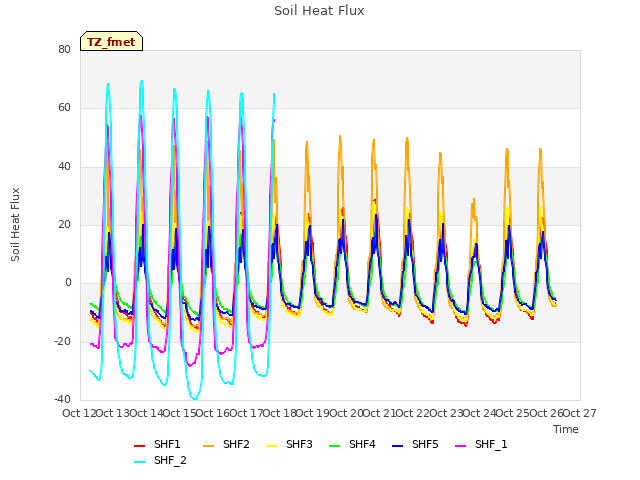This screenshot has height=480, width=640.
Task: Click the 40 y-axis tick label
Action: point(64,166)
